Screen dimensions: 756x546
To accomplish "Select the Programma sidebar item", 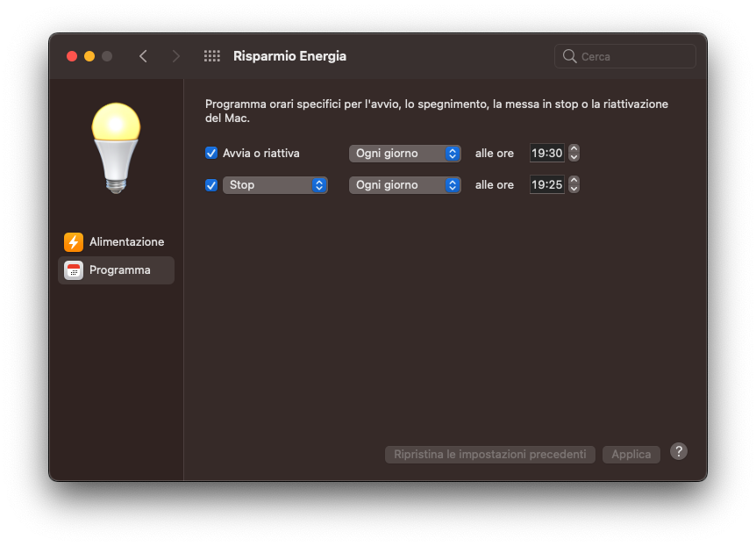I will [x=116, y=270].
